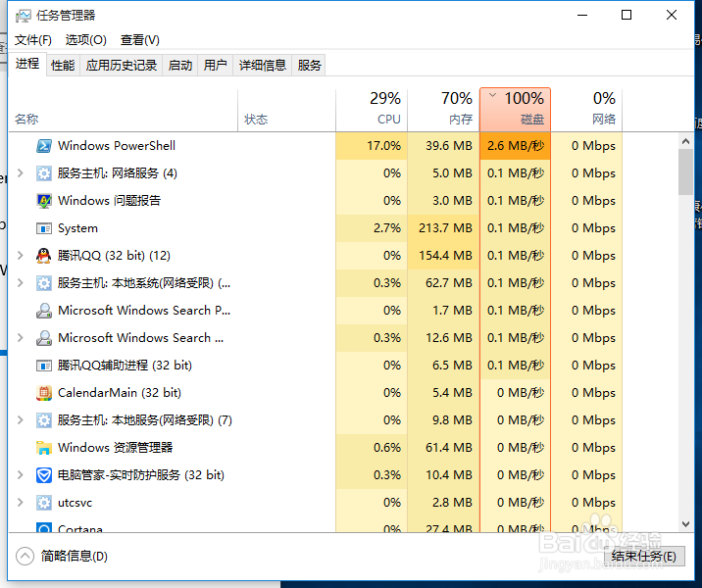Viewport: 702px width, 588px height.
Task: Switch to the 性能 tab
Action: tap(63, 66)
